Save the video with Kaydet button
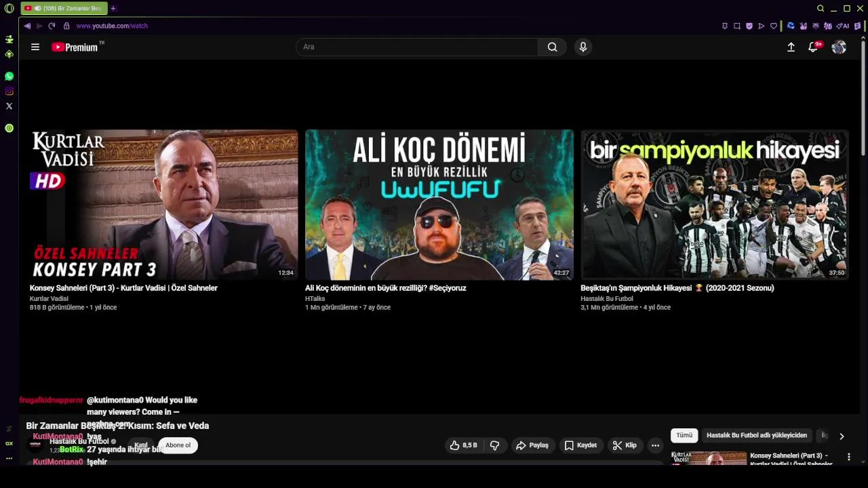The height and width of the screenshot is (488, 868). pyautogui.click(x=581, y=445)
